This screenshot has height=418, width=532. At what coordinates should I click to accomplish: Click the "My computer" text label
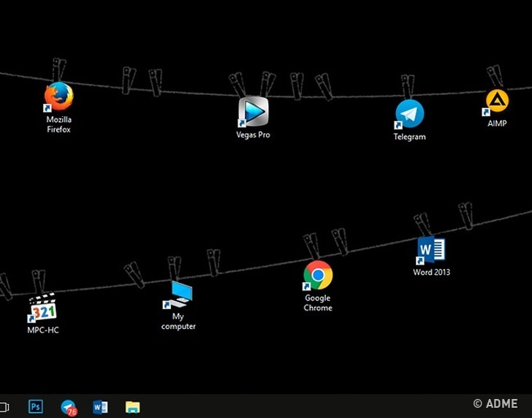tap(178, 322)
